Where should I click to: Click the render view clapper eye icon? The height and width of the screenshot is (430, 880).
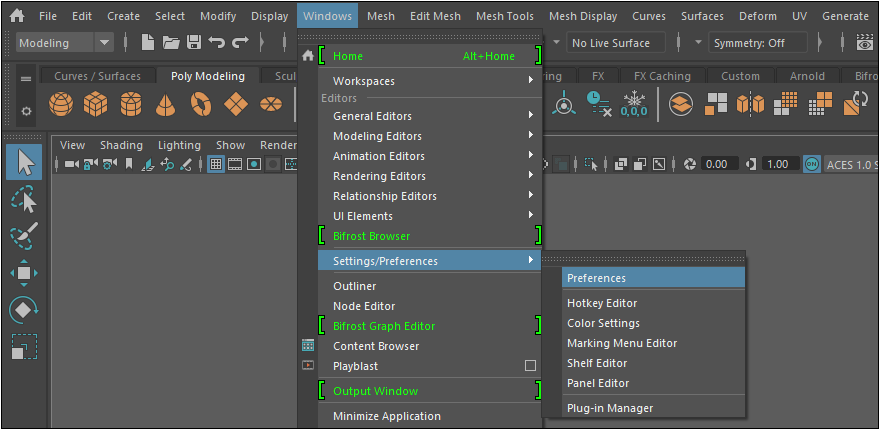point(865,43)
